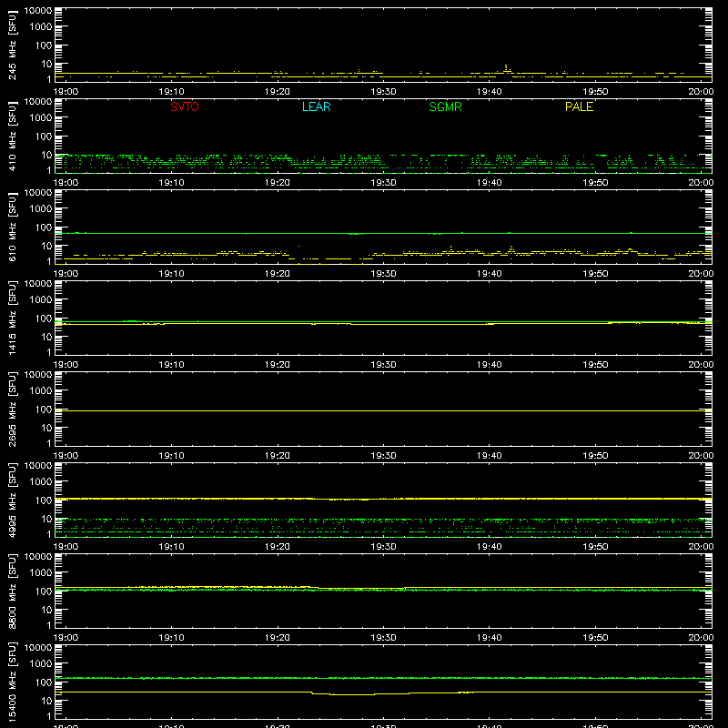Screen dimensions: 728x728
Task: Click the 1000 tick label of 8800 MHz panel
Action: (x=41, y=573)
